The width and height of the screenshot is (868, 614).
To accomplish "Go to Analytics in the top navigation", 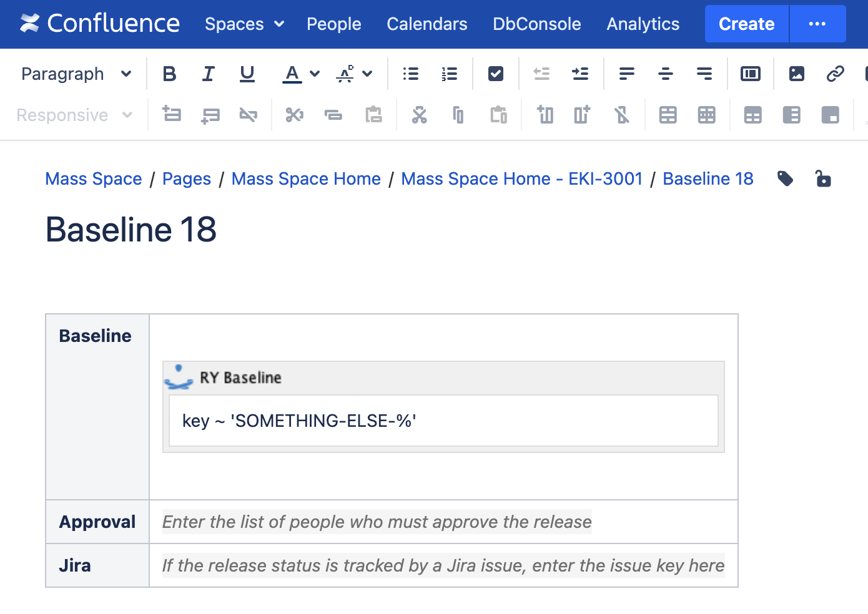I will coord(643,24).
